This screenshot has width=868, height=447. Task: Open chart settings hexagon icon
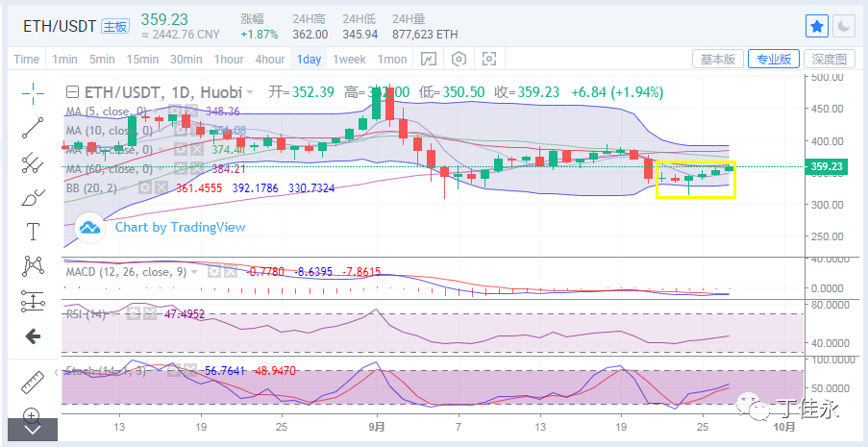[x=459, y=59]
